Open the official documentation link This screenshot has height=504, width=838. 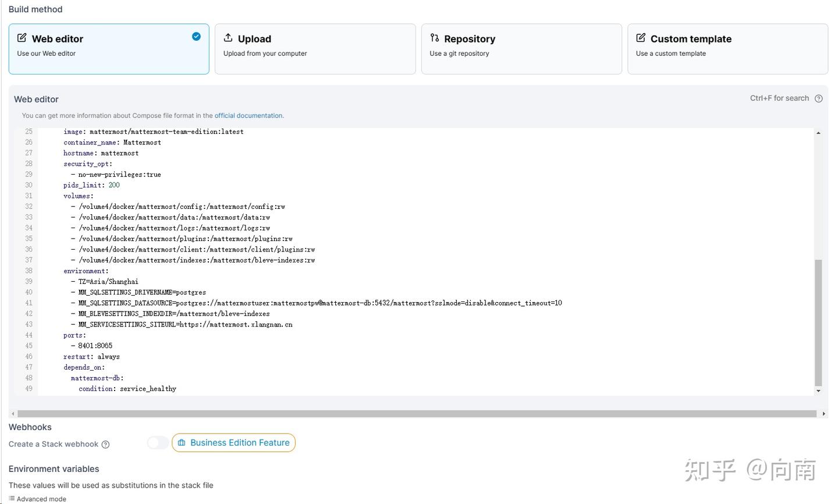coord(248,115)
